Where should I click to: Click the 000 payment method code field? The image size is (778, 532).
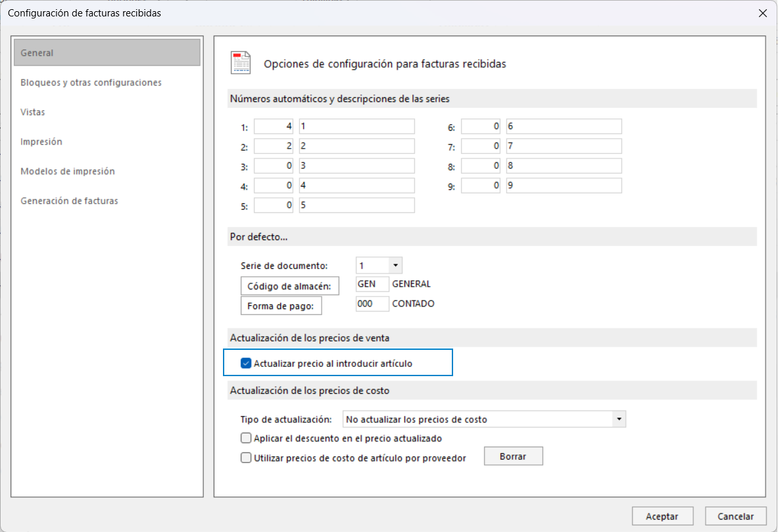pos(372,304)
